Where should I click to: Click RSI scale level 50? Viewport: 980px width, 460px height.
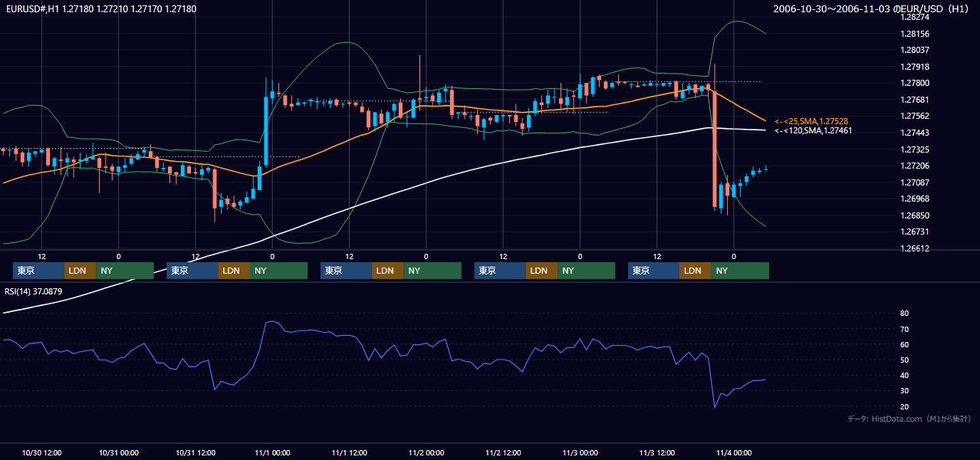coord(904,360)
